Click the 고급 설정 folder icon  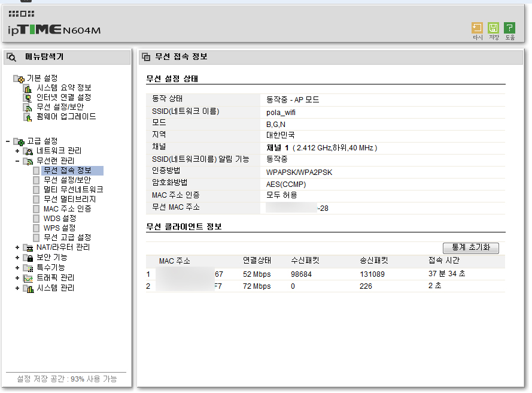(19, 141)
